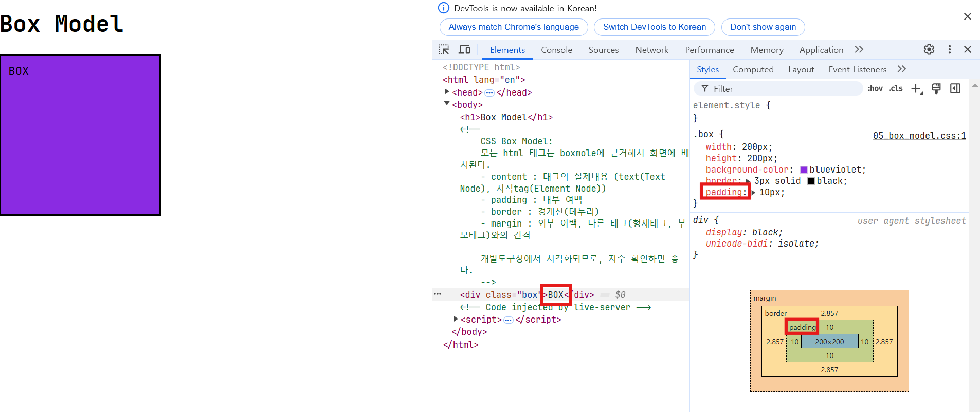Click the element.style rule block

829,111
